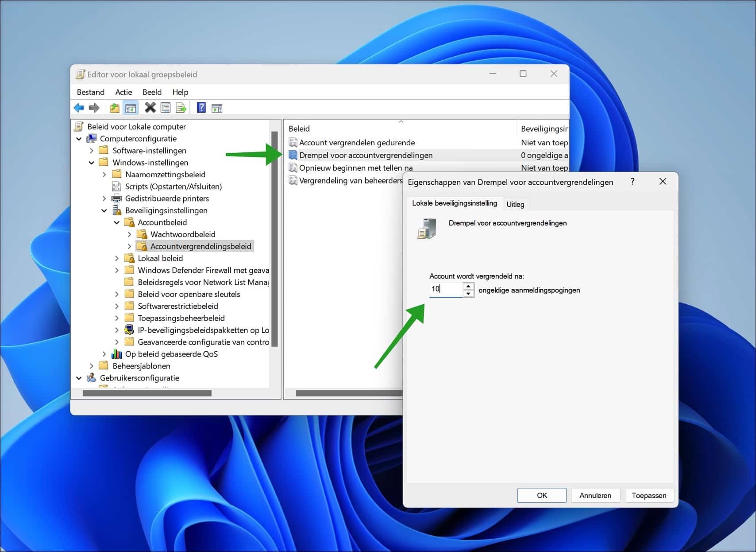
Task: Select the Up one level folder icon
Action: click(x=114, y=107)
